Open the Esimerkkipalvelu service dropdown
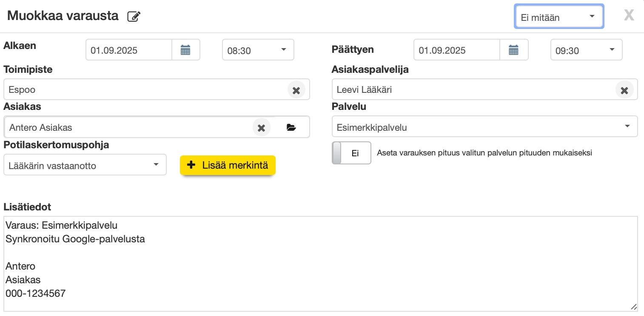Image resolution: width=644 pixels, height=316 pixels. [x=484, y=127]
